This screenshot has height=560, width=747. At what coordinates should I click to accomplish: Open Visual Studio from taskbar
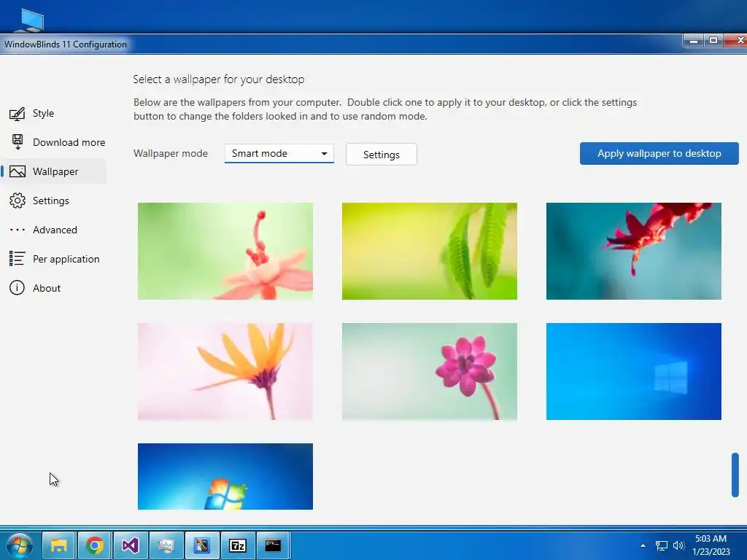click(130, 545)
